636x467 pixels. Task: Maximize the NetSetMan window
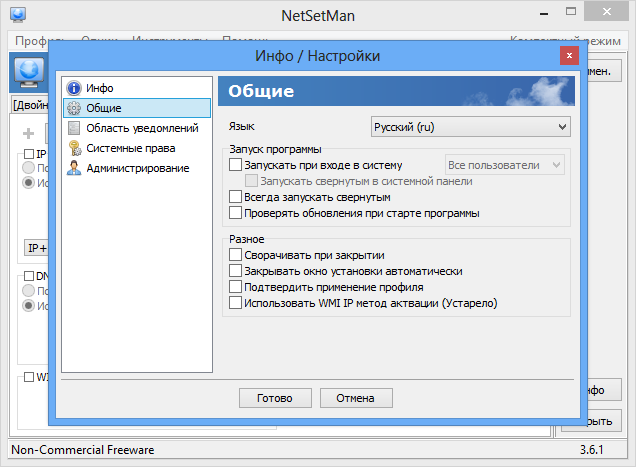(571, 11)
